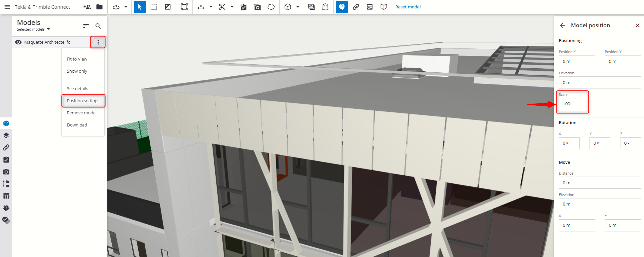This screenshot has height=257, width=644.
Task: Click the search icon in Models panel
Action: point(98,26)
